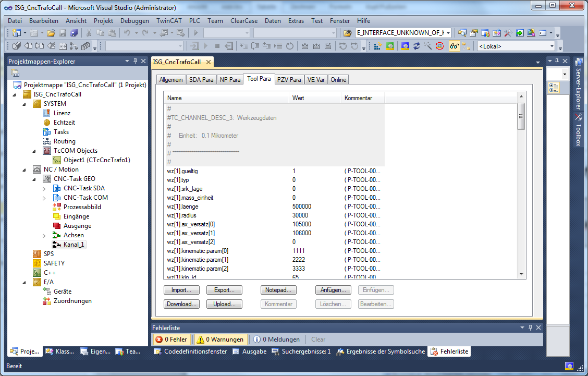
Task: Click the Save All toolbar icon
Action: (74, 33)
